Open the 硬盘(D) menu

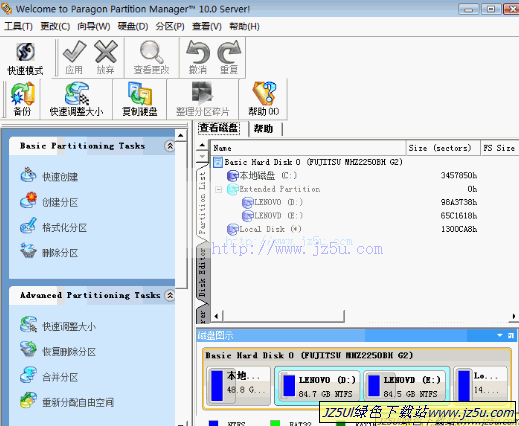133,26
